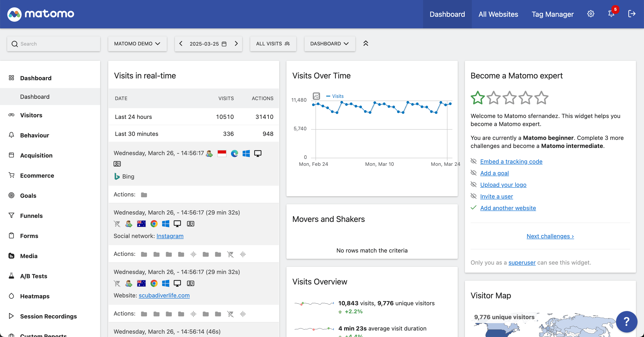Click in the Search input field
The width and height of the screenshot is (644, 337).
[54, 44]
